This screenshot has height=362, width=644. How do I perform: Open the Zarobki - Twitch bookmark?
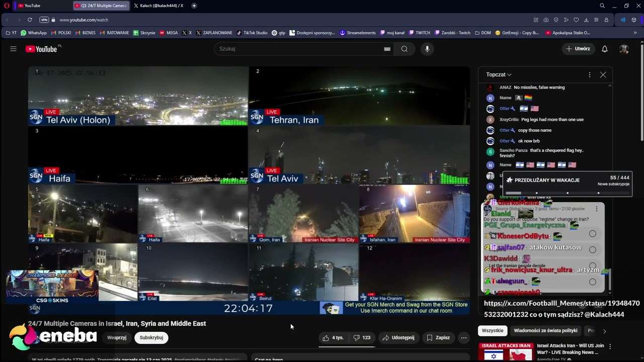(x=453, y=33)
